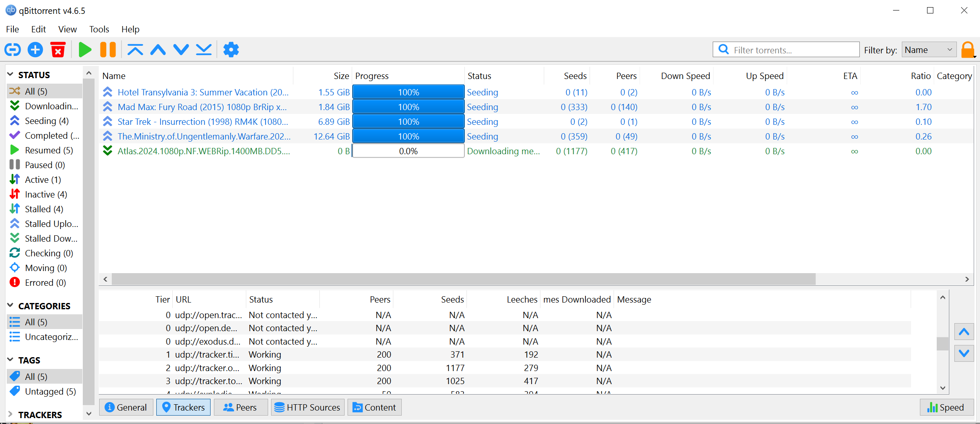980x424 pixels.
Task: Select Downloading status filter
Action: [x=45, y=106]
